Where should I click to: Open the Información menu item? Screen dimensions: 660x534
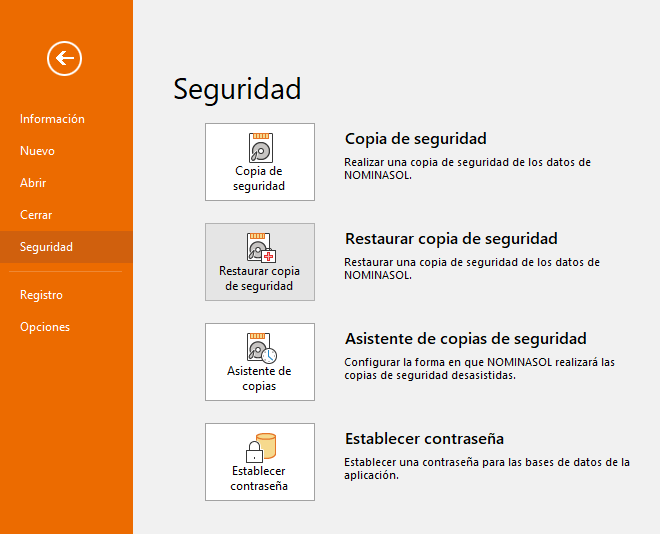(x=52, y=119)
